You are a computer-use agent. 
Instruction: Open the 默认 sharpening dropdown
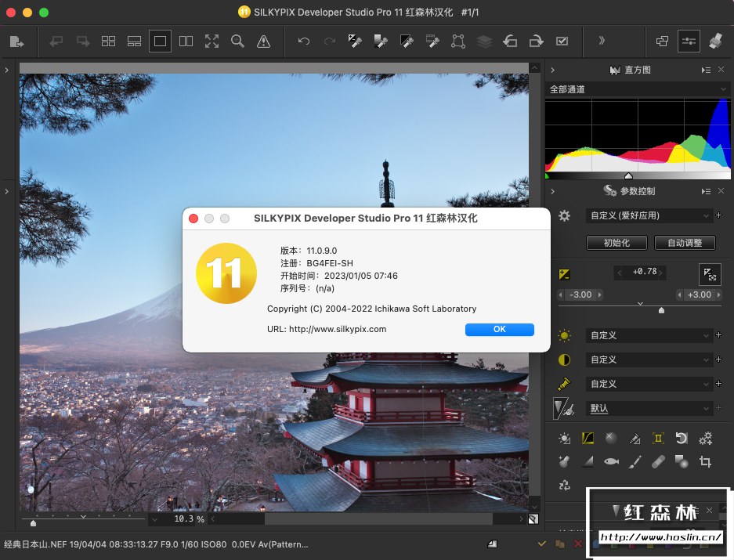pyautogui.click(x=649, y=408)
